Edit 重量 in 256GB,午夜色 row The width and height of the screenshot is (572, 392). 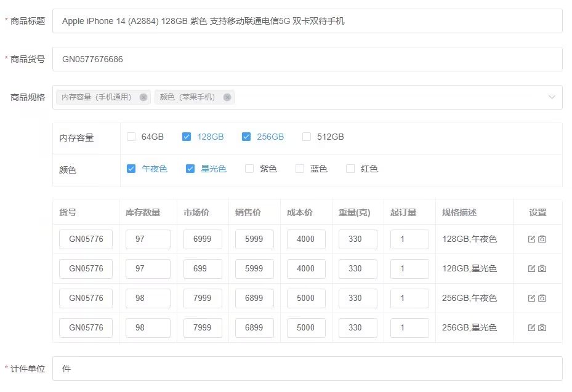358,298
